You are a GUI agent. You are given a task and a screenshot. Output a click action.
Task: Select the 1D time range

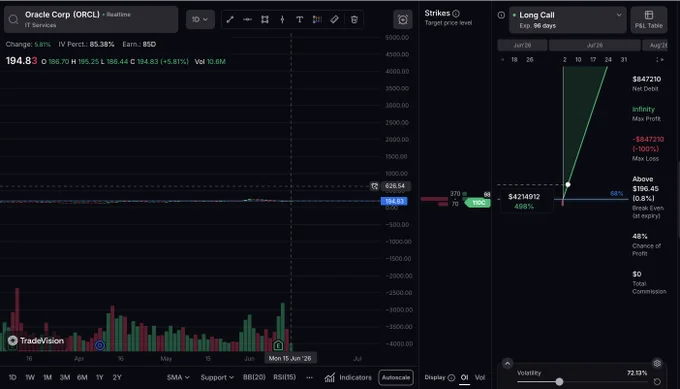click(13, 378)
